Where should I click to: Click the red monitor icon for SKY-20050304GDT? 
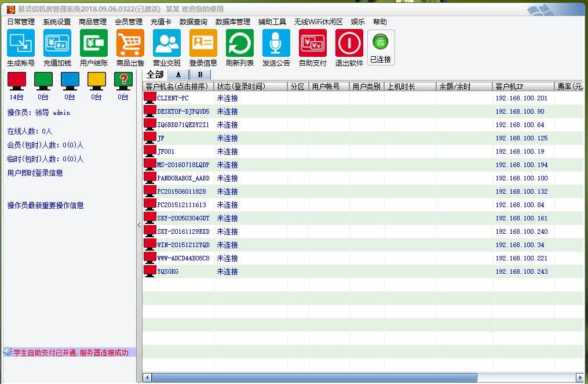pyautogui.click(x=150, y=218)
